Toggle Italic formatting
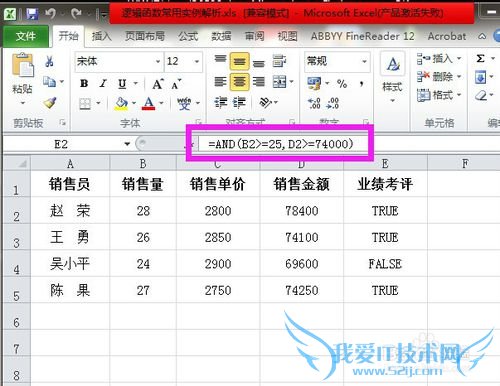The image size is (500, 386). click(x=103, y=83)
